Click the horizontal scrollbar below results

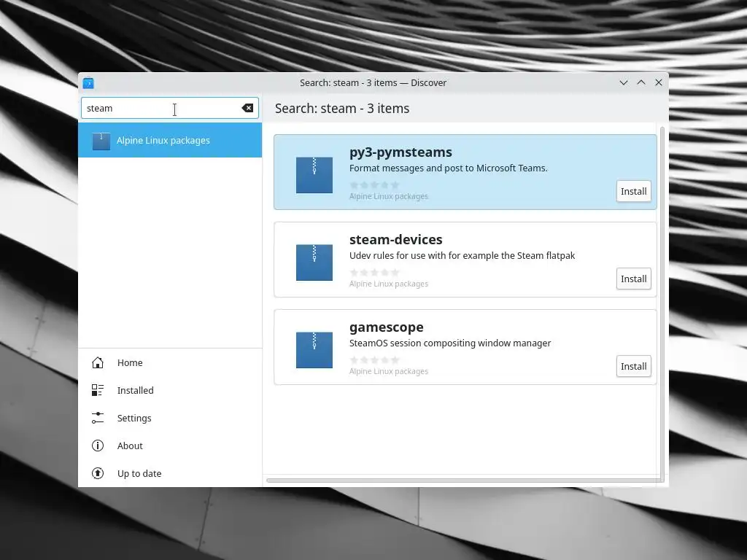point(463,481)
